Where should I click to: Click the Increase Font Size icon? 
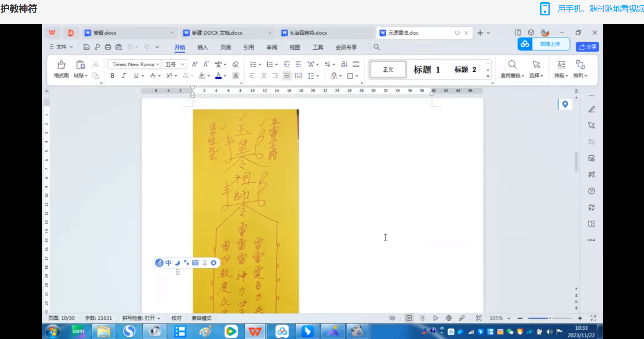(194, 64)
